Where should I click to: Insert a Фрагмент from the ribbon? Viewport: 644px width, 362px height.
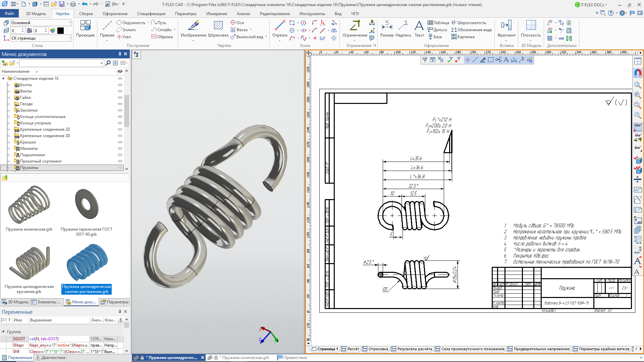tap(506, 29)
